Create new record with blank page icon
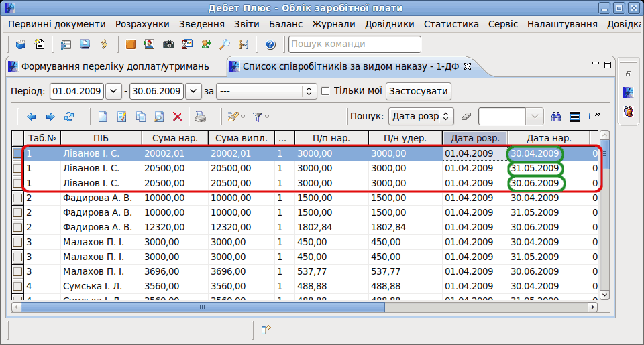Screen dimensions: 644x345 point(103,117)
